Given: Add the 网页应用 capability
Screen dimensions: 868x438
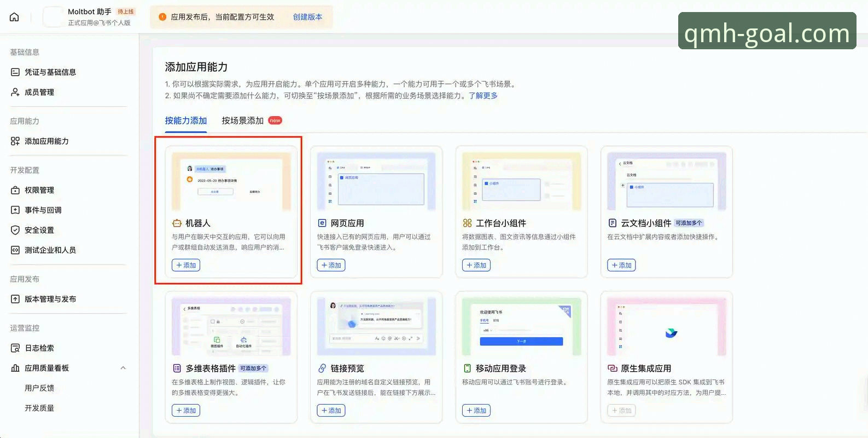Looking at the screenshot, I should 331,265.
